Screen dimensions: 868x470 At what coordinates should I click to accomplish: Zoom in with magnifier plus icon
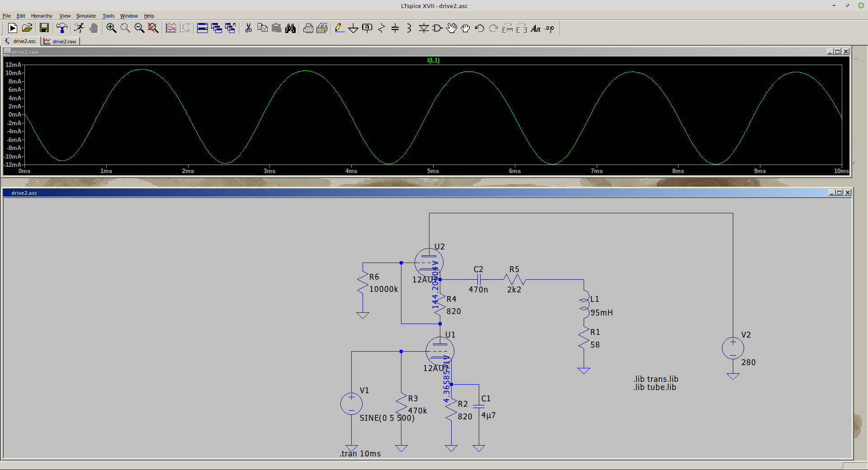111,28
